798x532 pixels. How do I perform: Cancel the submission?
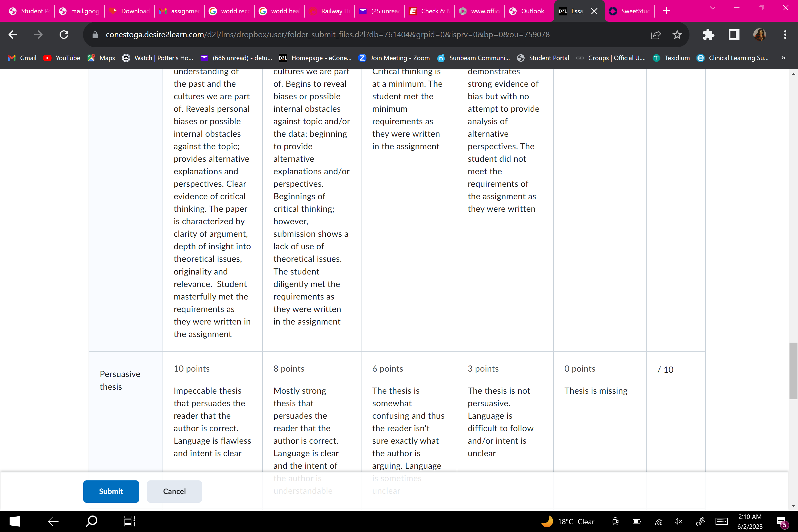pos(174,491)
